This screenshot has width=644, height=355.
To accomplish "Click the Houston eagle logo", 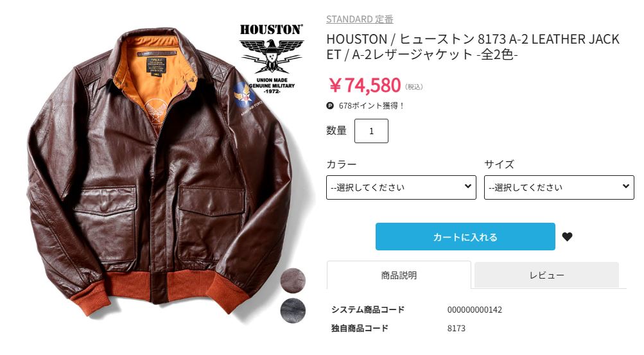I will tap(272, 58).
